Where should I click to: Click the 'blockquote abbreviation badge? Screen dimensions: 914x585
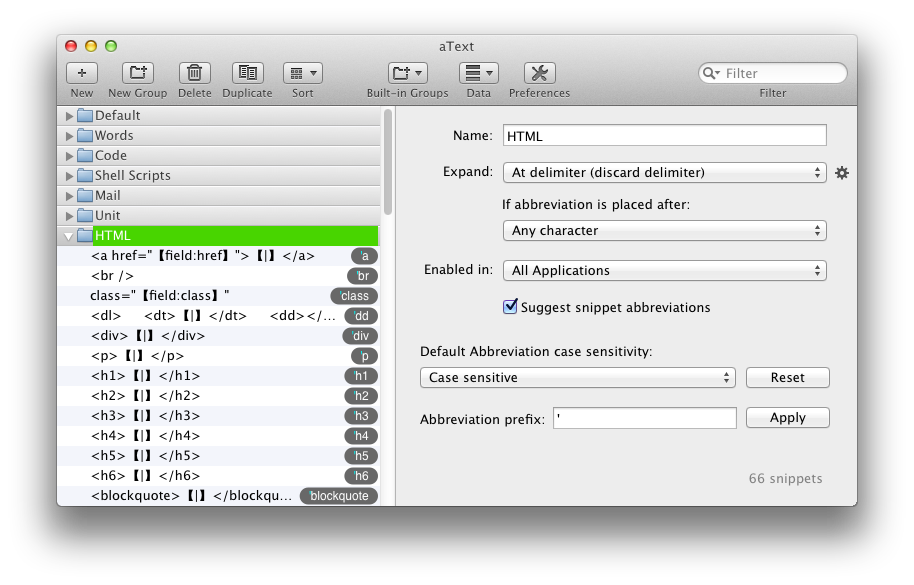coord(339,496)
